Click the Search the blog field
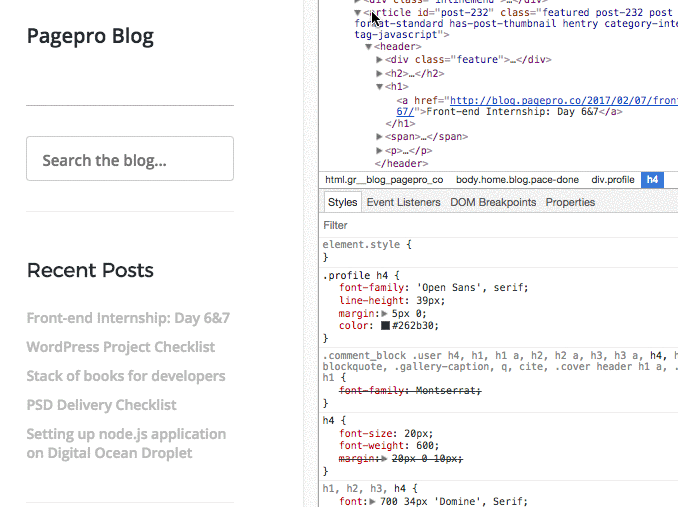Image resolution: width=678 pixels, height=507 pixels. [130, 159]
